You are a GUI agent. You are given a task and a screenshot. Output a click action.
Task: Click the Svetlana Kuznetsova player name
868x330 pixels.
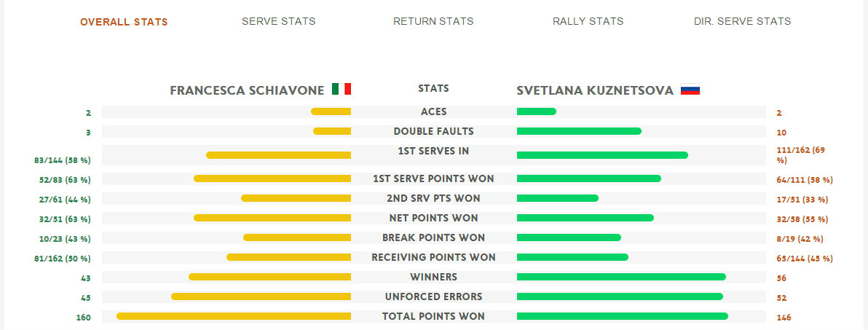point(595,90)
